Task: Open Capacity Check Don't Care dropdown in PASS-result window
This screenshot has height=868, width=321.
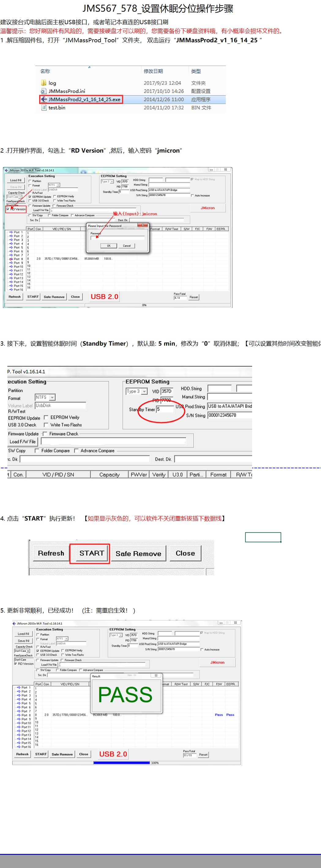Action: pyautogui.click(x=28, y=651)
